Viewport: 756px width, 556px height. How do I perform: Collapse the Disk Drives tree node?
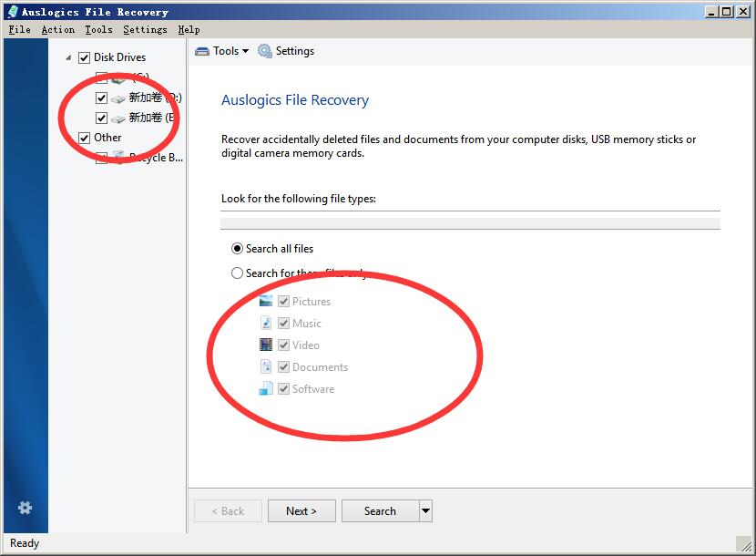click(x=68, y=57)
